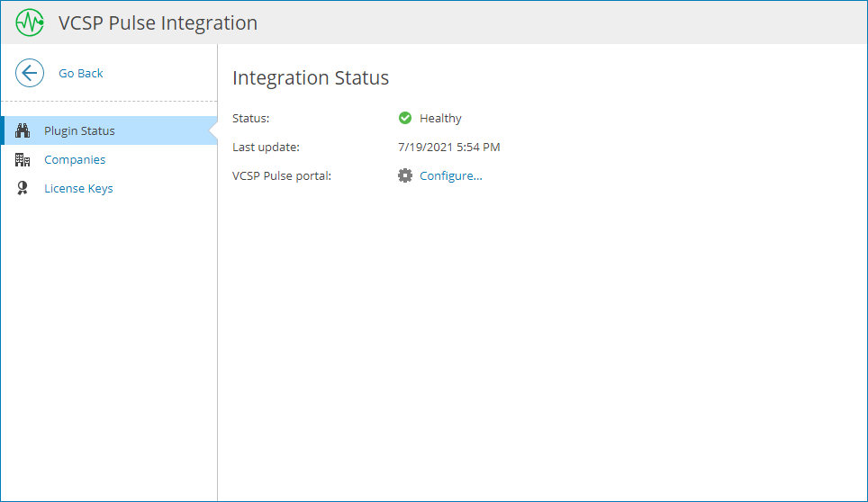
Task: Click the gear icon next to Configure
Action: pyautogui.click(x=405, y=175)
